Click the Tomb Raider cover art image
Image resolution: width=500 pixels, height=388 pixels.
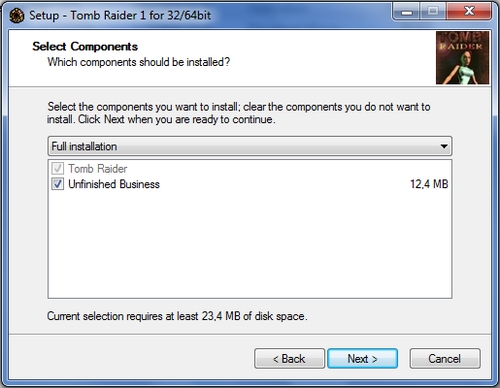point(462,58)
